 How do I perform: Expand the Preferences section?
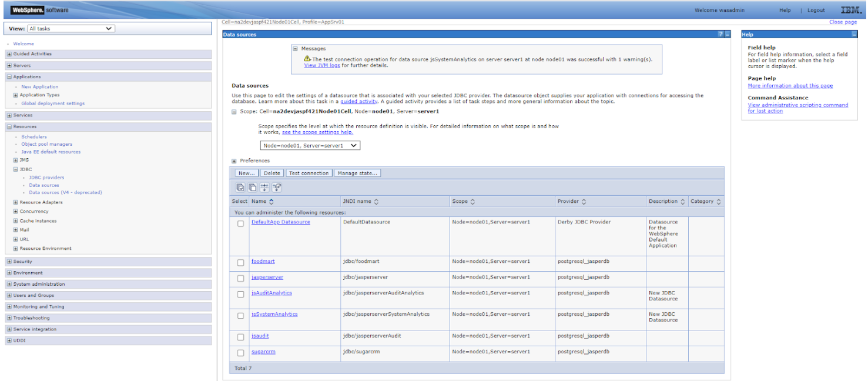(x=234, y=161)
